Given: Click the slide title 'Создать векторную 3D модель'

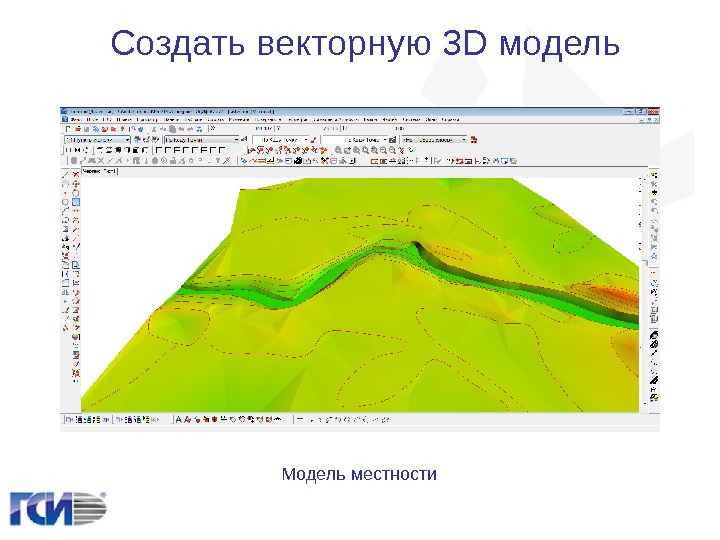Looking at the screenshot, I should point(365,43).
